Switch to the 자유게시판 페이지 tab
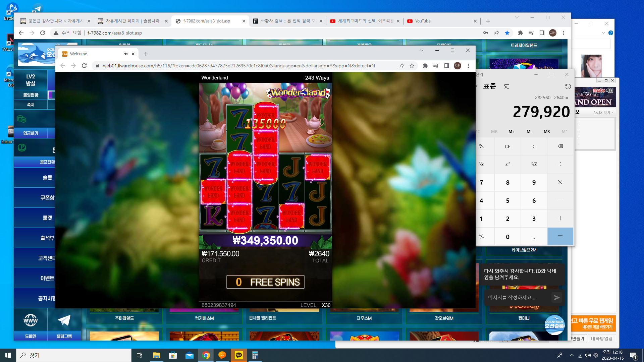Image resolution: width=644 pixels, height=362 pixels. point(132,21)
